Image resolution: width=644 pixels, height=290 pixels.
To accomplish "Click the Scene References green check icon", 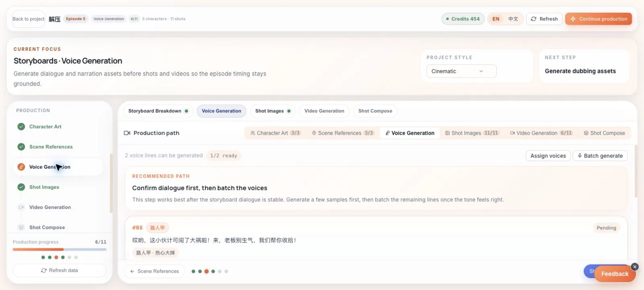I will click(21, 147).
